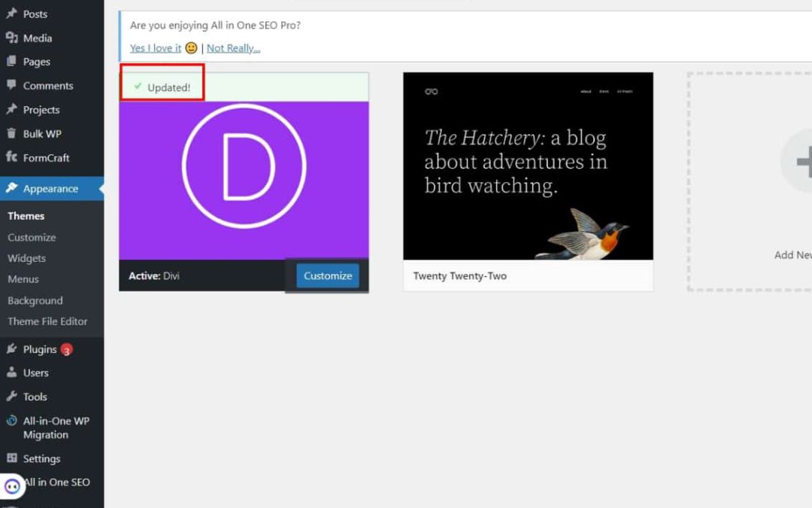Click the Pages icon in sidebar
Viewport: 812px width, 508px height.
pyautogui.click(x=11, y=61)
